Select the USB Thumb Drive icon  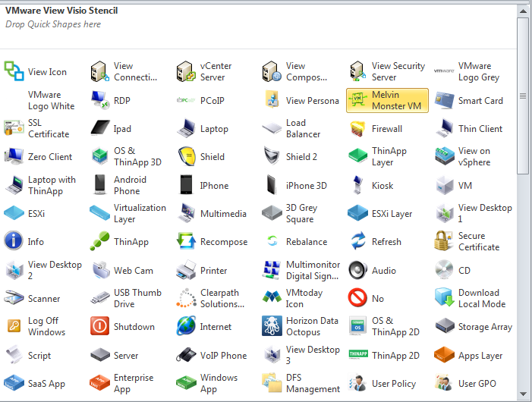(100, 298)
